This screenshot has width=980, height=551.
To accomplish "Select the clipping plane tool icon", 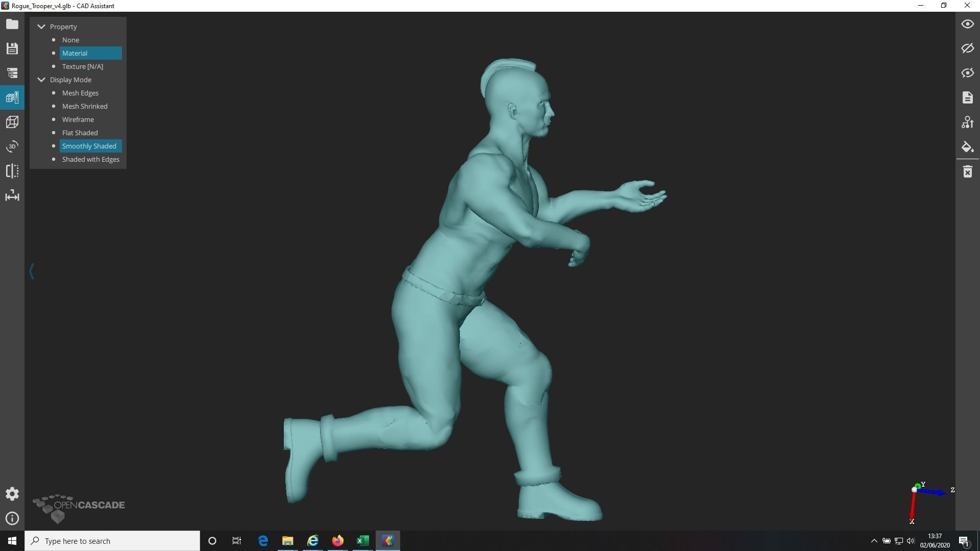I will pos(12,171).
